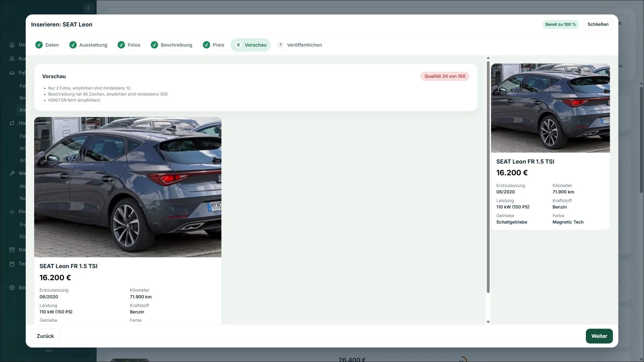Click 'HSN/TSN fehlt (empfohlen)' hint
This screenshot has height=362, width=644.
pos(74,100)
